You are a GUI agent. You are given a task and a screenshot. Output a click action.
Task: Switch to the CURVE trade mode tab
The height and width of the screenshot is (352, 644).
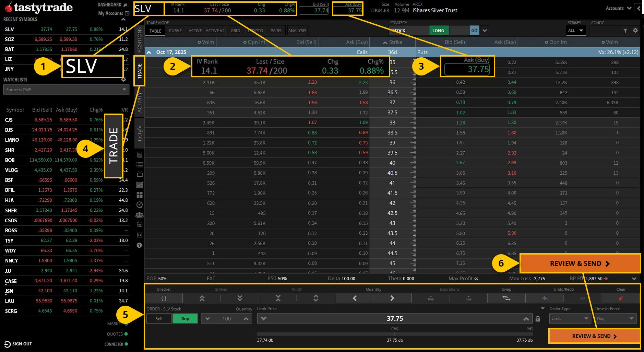(x=175, y=31)
